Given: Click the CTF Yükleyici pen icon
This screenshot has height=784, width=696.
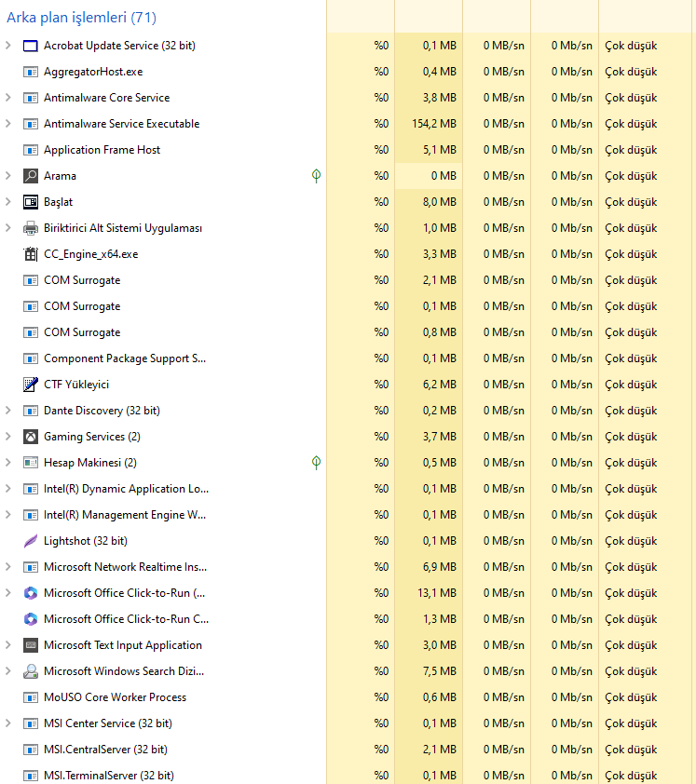Looking at the screenshot, I should 31,384.
